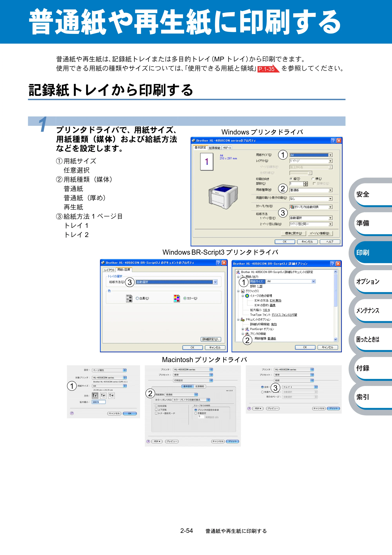Click help icon in BR-Script3J ドキュメントのプロパティ title bar

click(219, 263)
